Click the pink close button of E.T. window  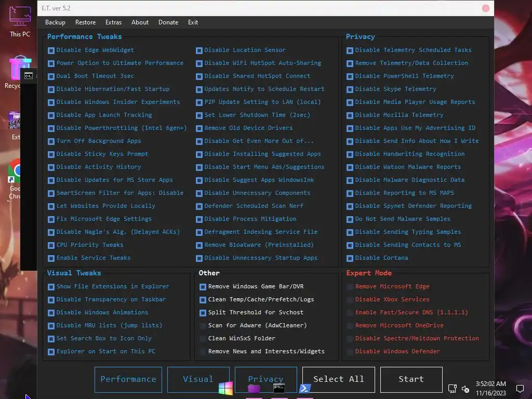486,8
